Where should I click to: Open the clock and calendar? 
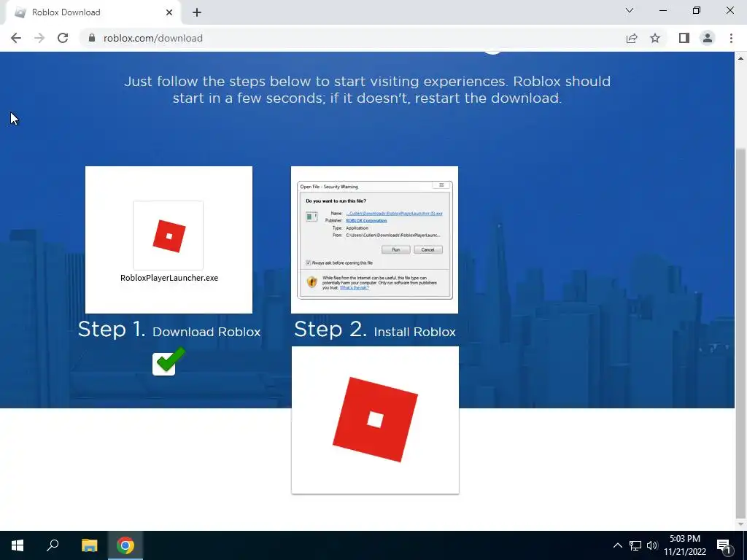pos(685,545)
